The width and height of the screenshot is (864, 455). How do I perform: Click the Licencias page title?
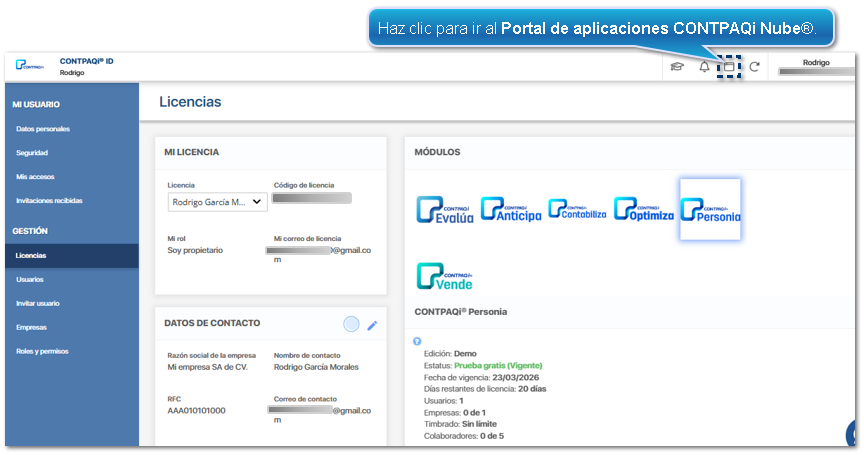click(190, 102)
